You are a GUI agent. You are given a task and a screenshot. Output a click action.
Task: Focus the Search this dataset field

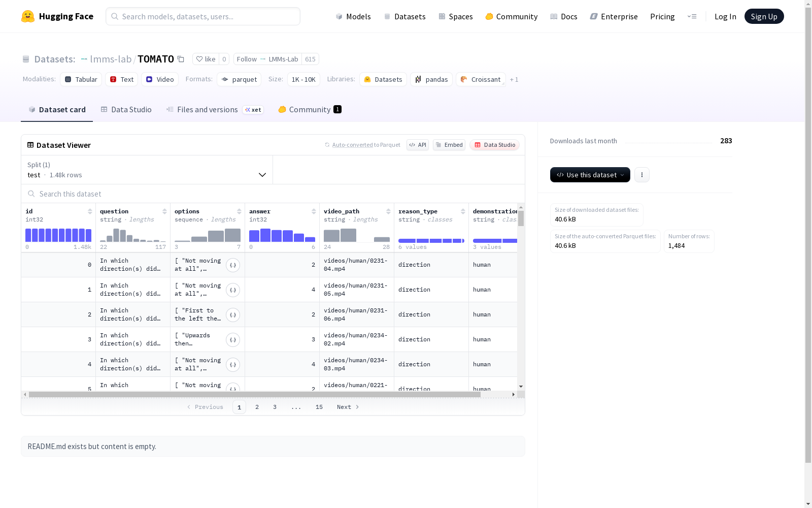(273, 194)
